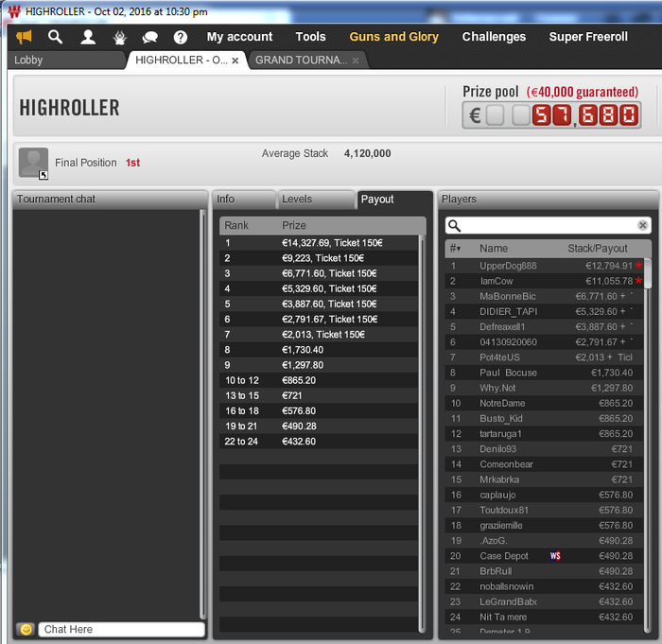
Task: Select player Nit Ta mere row
Action: pyautogui.click(x=544, y=617)
